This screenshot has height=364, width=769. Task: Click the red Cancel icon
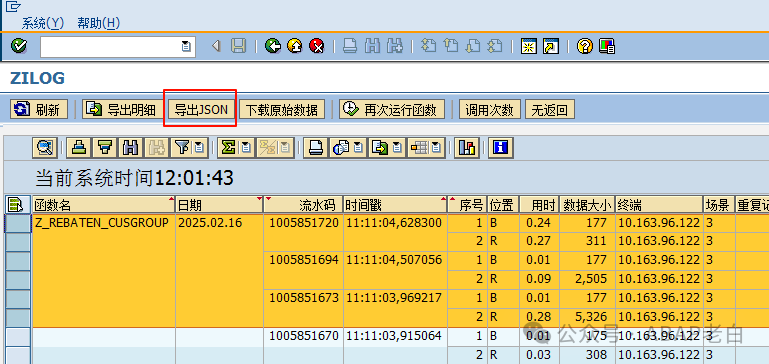[x=317, y=46]
